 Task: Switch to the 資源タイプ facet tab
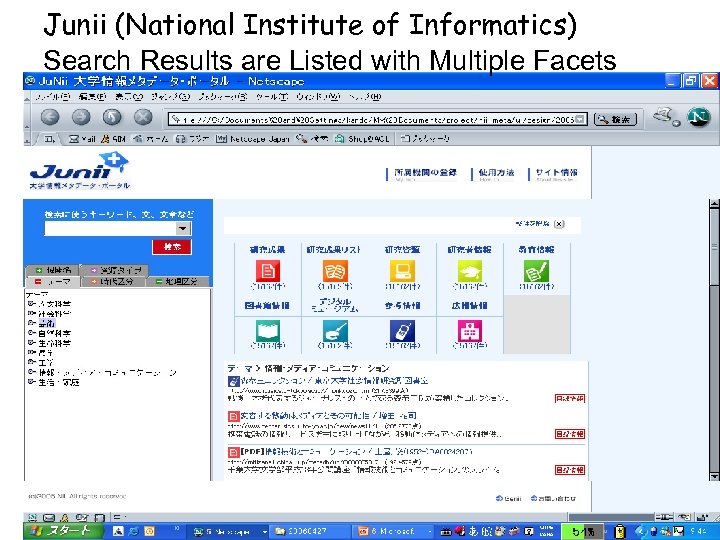click(x=115, y=270)
